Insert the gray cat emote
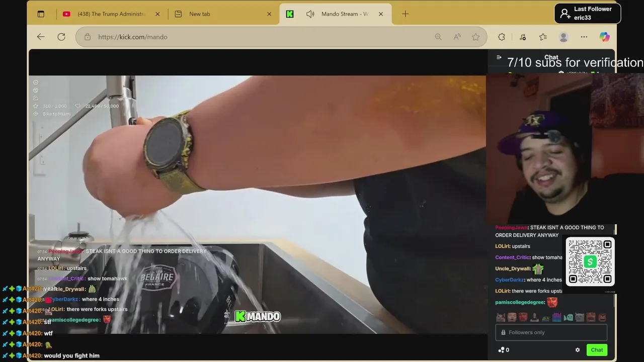This screenshot has height=362, width=644. point(580,317)
